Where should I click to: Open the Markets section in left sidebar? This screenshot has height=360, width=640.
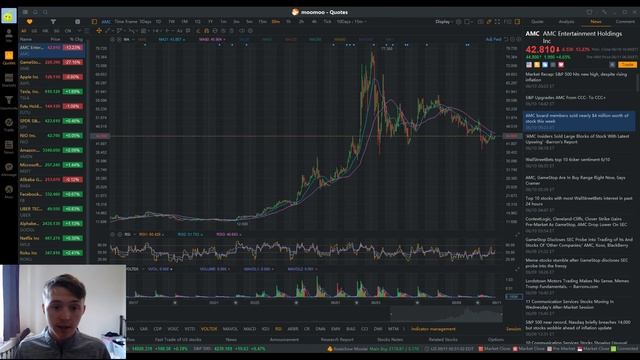[x=9, y=80]
